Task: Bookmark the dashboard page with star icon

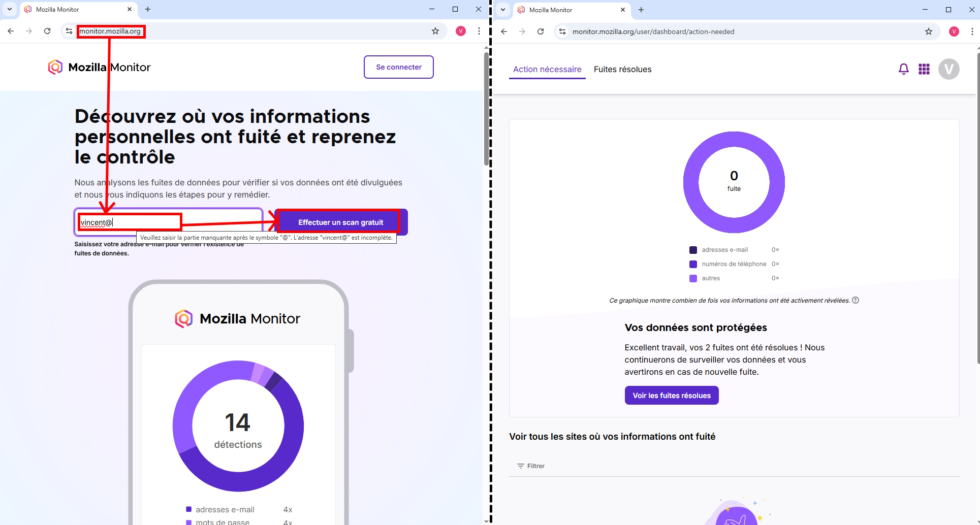Action: 929,31
